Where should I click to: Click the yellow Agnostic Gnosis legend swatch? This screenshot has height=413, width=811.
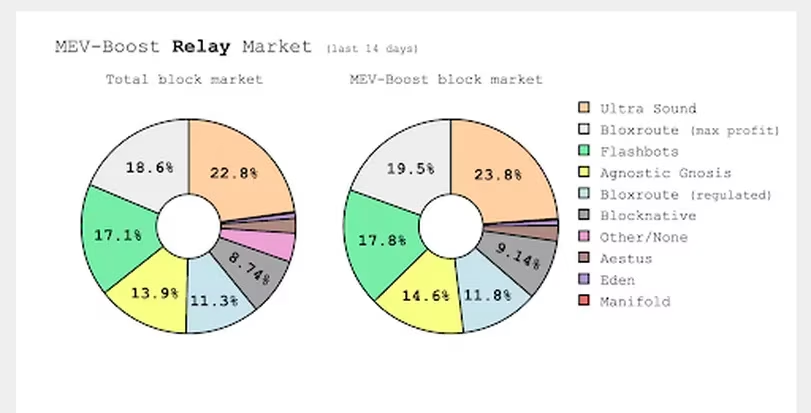pyautogui.click(x=584, y=173)
